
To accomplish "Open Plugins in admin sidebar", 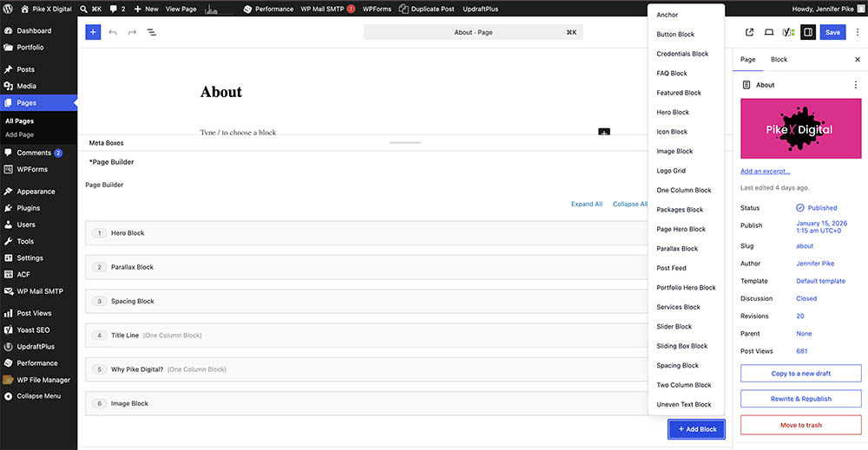I will (29, 208).
